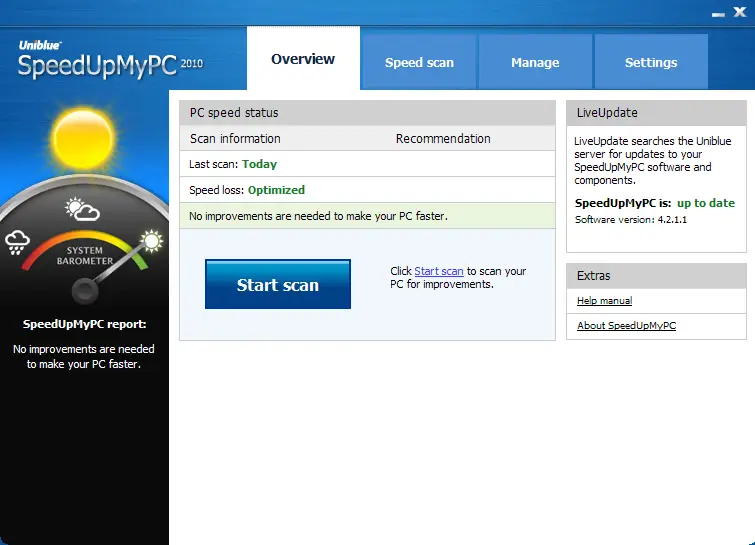Select the 'Speed loss: Optimized' row

pyautogui.click(x=367, y=190)
